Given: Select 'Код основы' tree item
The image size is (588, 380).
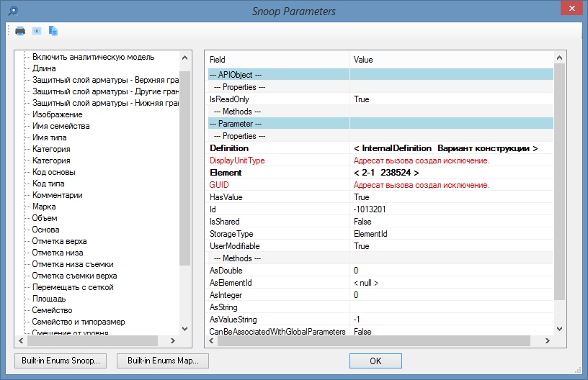Looking at the screenshot, I should pos(53,172).
